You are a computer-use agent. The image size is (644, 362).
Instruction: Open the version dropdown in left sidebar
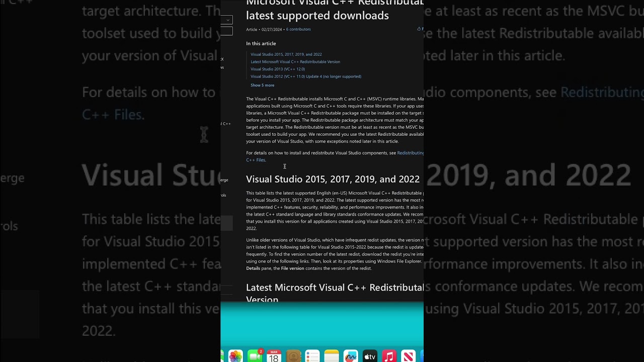pos(226,20)
